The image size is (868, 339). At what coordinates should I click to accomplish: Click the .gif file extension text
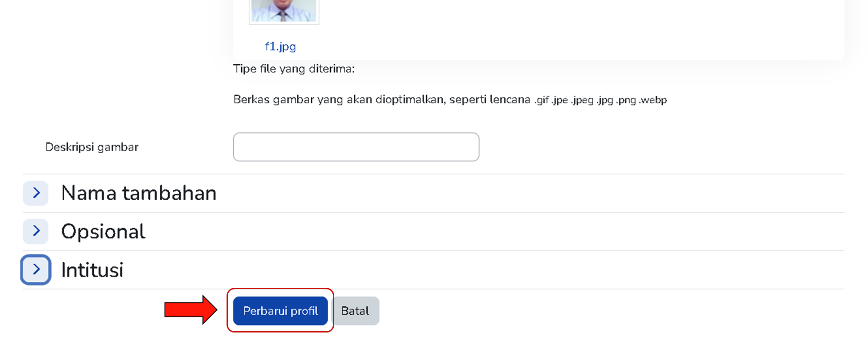coord(541,100)
